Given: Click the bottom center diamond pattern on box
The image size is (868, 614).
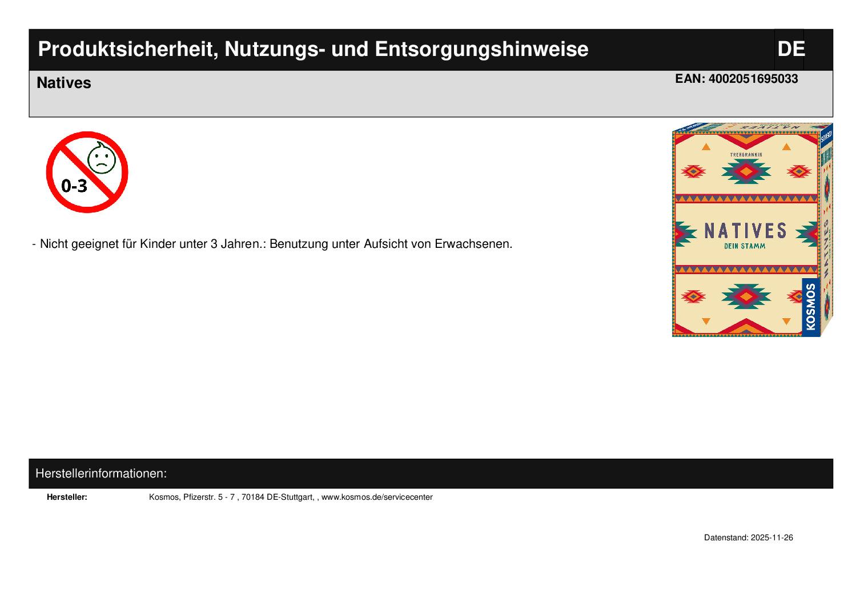Looking at the screenshot, I should click(746, 296).
